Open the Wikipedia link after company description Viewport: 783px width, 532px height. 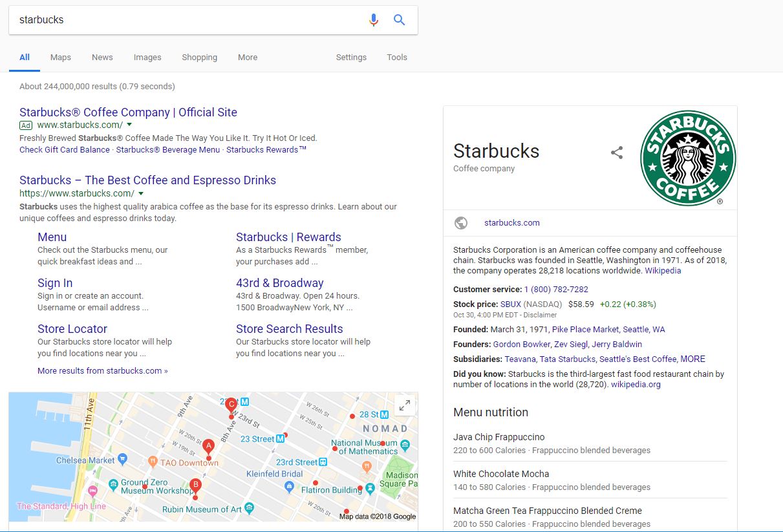(x=663, y=271)
